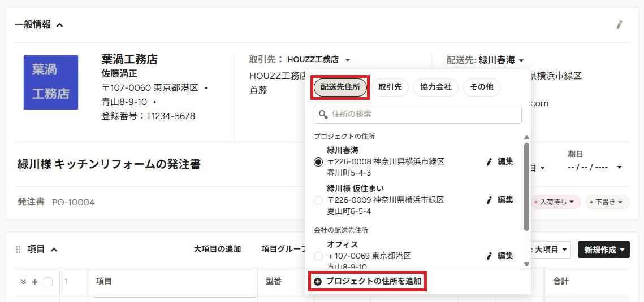Tick the select-all checkbox in items header
This screenshot has height=302, width=644.
48,282
